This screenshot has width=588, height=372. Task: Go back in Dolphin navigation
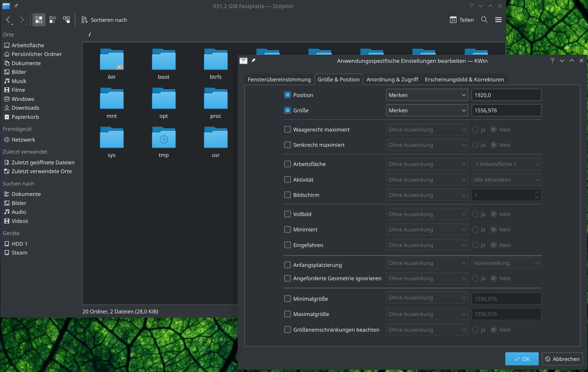pyautogui.click(x=9, y=20)
